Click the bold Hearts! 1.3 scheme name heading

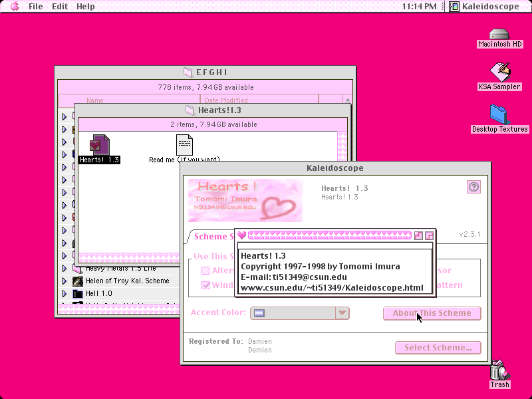pyautogui.click(x=344, y=188)
